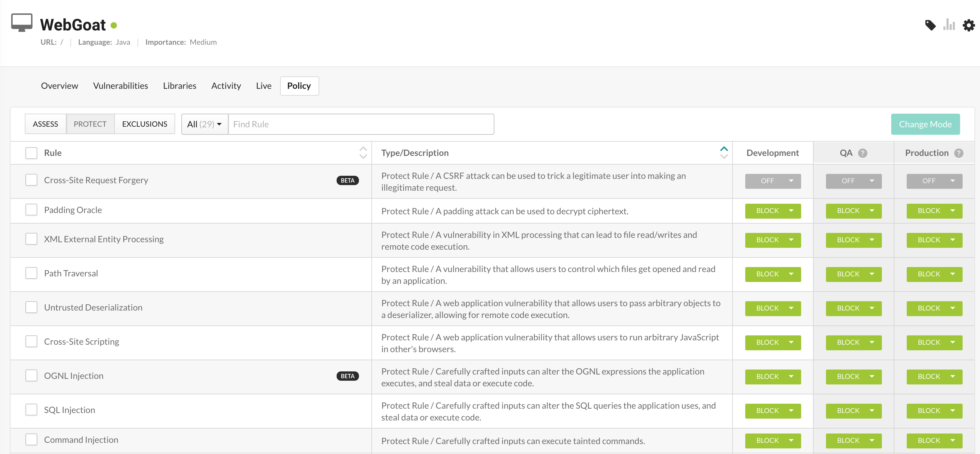Sort by the Rule column arrows
Image resolution: width=980 pixels, height=454 pixels.
click(x=363, y=152)
